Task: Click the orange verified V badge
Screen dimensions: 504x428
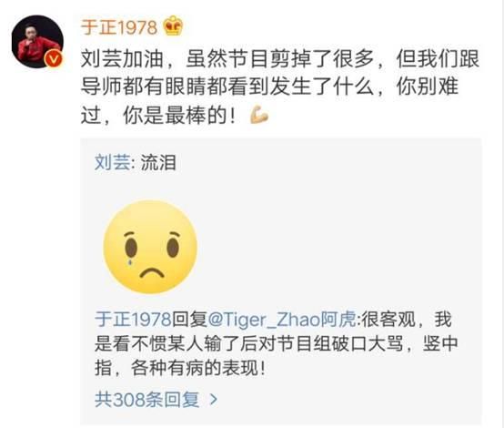Action: 54,59
